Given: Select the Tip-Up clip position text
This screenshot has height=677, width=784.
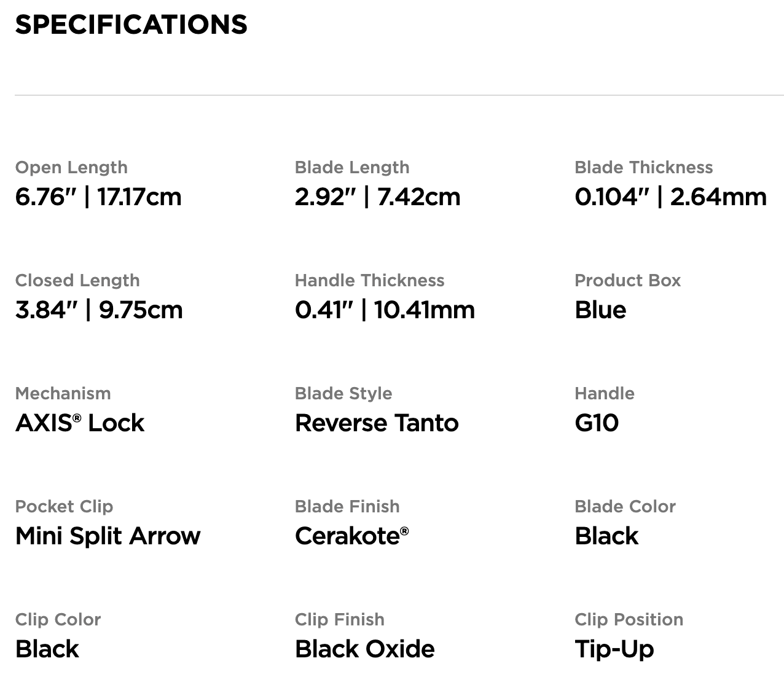Looking at the screenshot, I should point(614,650).
